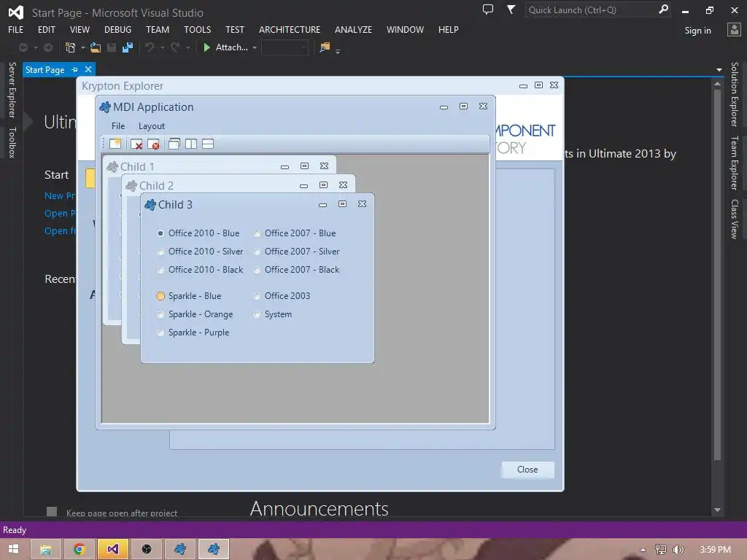Click the volume speaker tray icon
Image resolution: width=747 pixels, height=560 pixels.
click(x=678, y=550)
